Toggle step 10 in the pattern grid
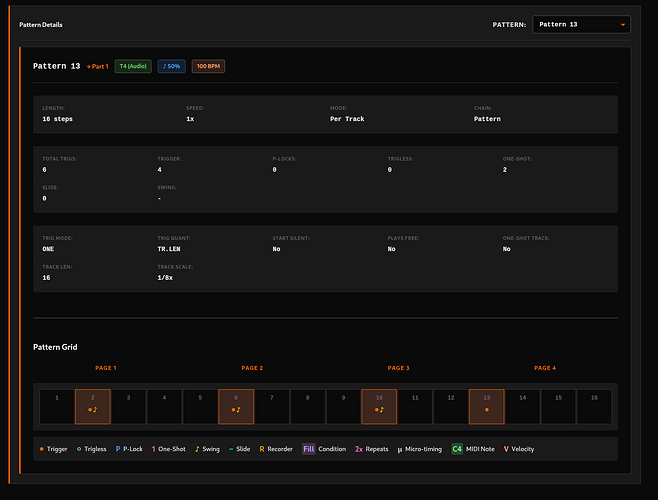The image size is (658, 500). (x=379, y=404)
